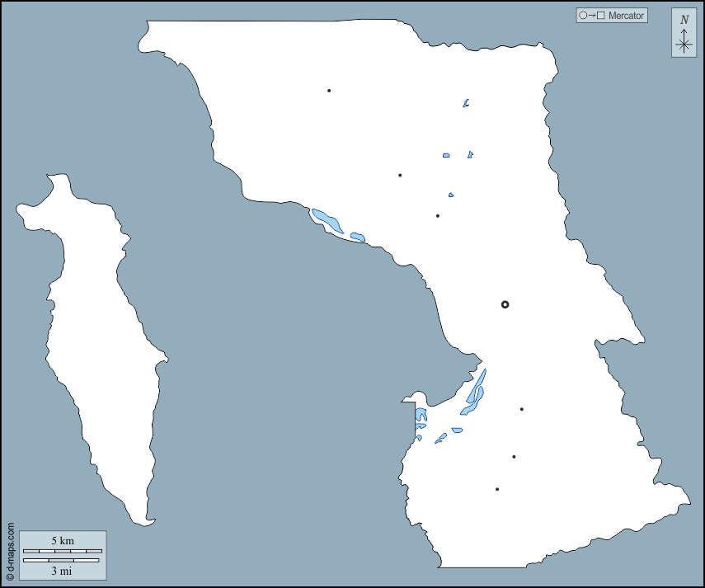Click the letter N above the compass
Screen dimensions: 705x588
684,19
